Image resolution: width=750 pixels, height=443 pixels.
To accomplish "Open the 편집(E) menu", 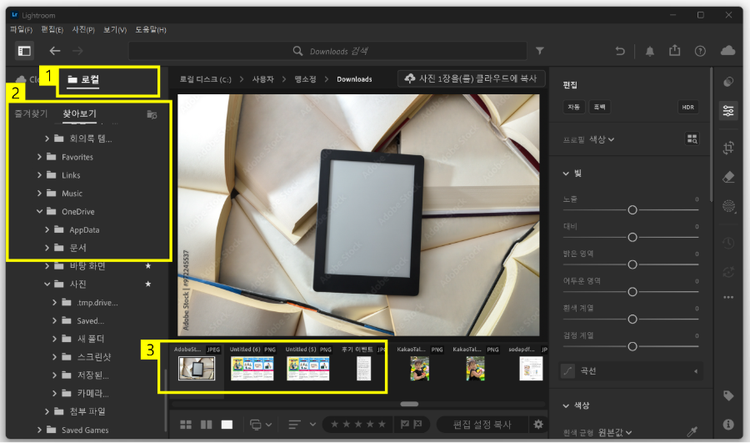I will pyautogui.click(x=52, y=30).
